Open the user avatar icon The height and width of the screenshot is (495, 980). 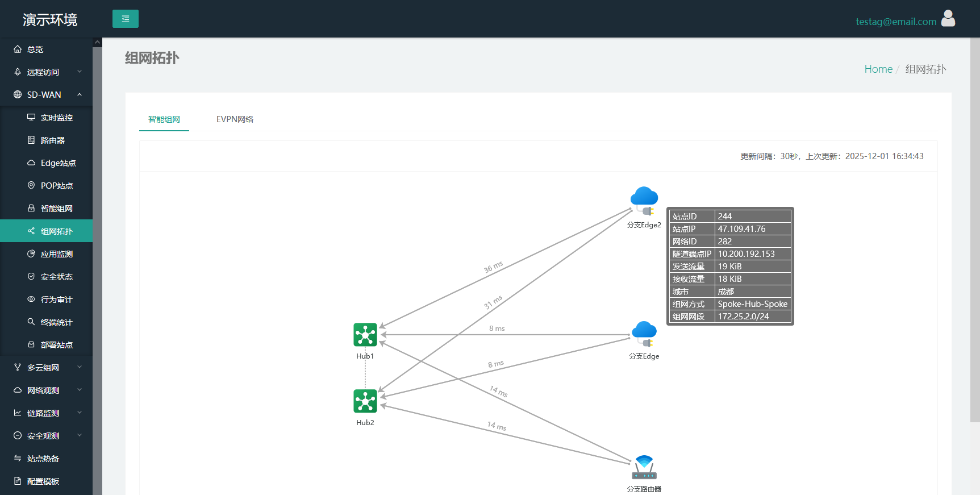click(948, 18)
